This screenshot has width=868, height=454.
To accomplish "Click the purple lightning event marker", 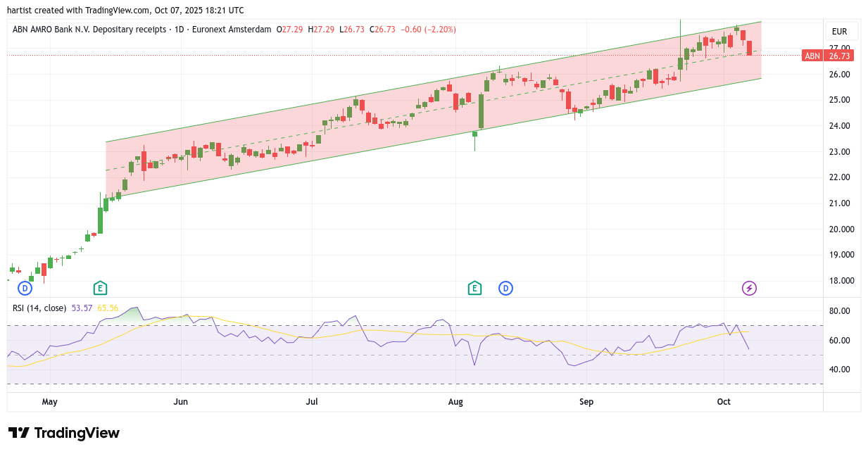I will (x=750, y=288).
